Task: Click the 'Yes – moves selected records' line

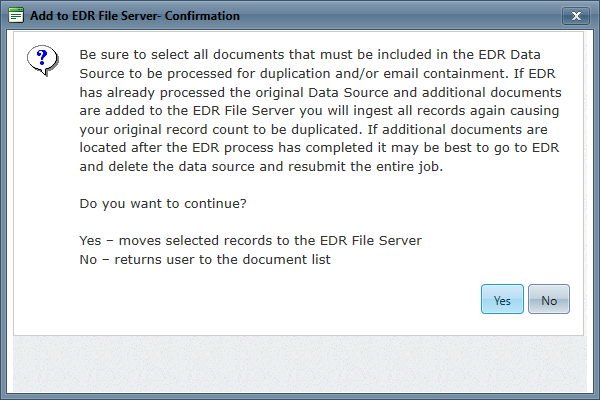Action: coord(250,240)
